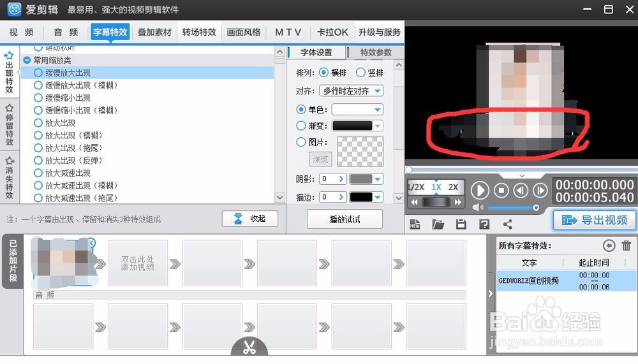
Task: Choose the 放大出现（反弹） effect
Action: (x=38, y=160)
